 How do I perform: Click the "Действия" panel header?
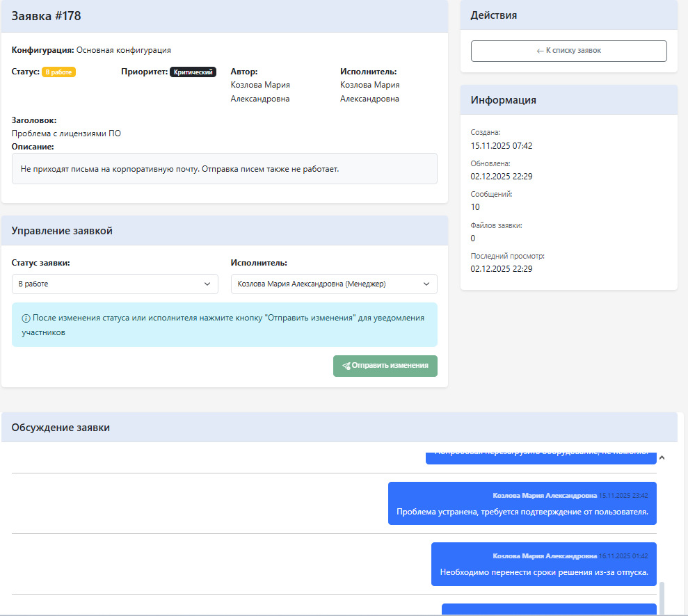493,15
